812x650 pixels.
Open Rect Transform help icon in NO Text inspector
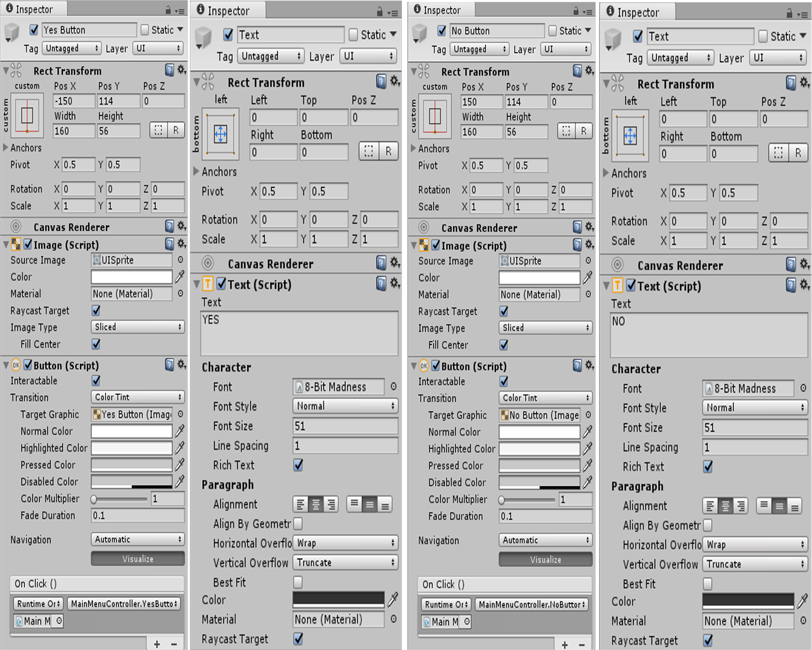(791, 83)
